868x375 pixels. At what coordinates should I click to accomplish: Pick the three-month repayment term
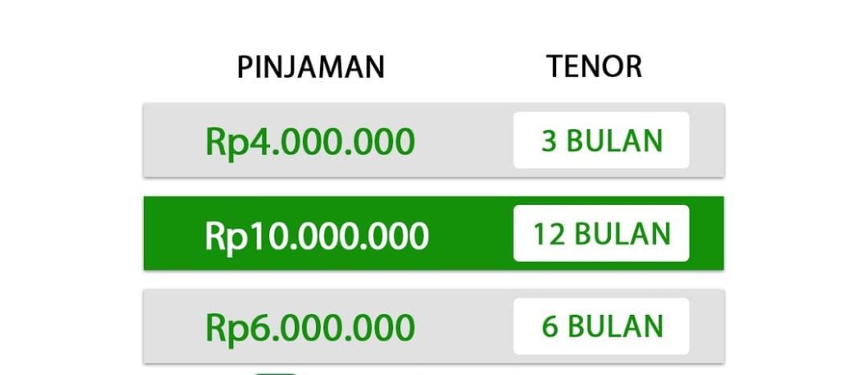pos(601,140)
